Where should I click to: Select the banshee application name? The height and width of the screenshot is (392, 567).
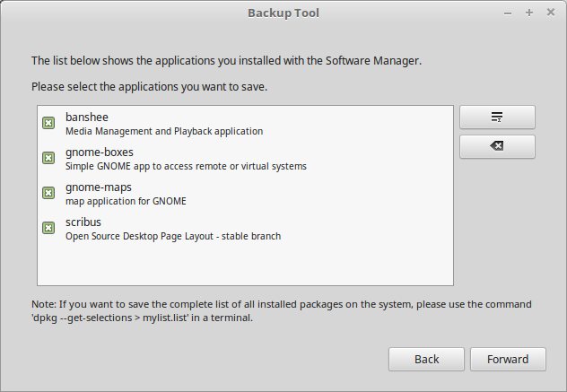87,118
